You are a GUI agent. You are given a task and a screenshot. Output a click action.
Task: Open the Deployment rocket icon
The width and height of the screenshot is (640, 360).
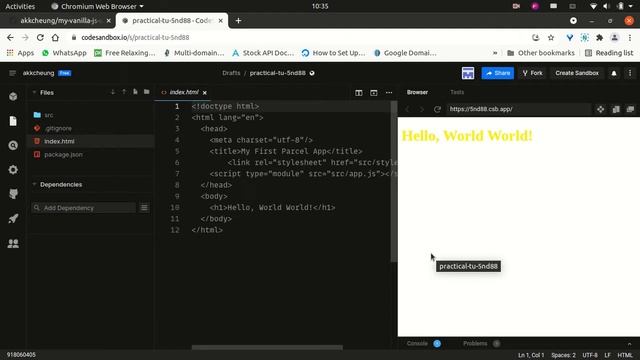(x=13, y=219)
